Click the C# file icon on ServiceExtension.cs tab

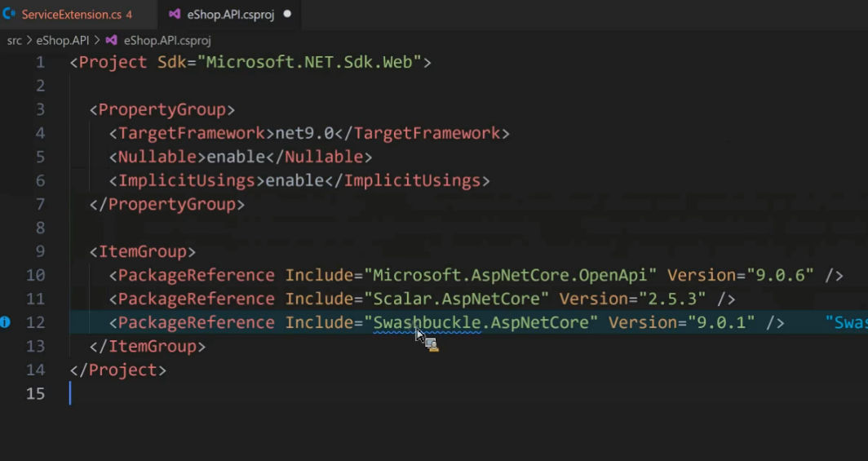click(x=10, y=15)
